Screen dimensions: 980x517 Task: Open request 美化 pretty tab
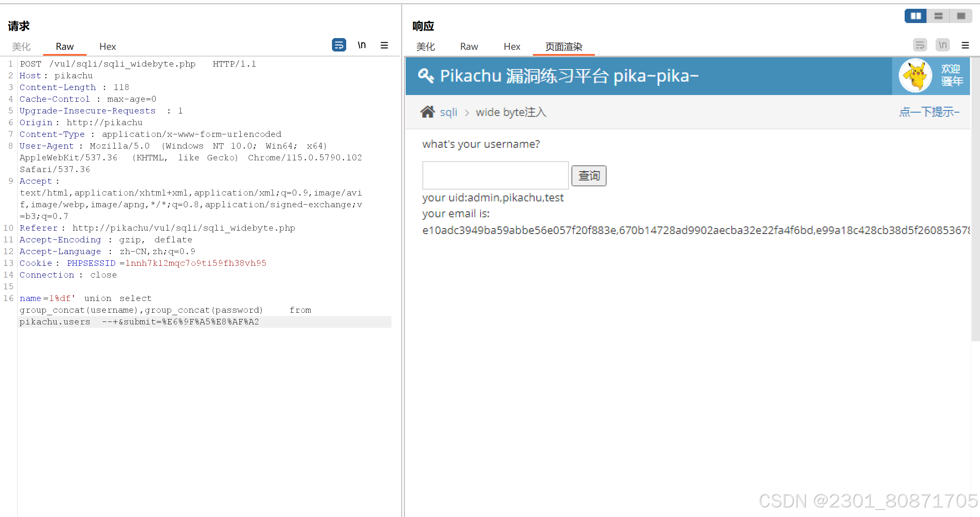pyautogui.click(x=21, y=46)
